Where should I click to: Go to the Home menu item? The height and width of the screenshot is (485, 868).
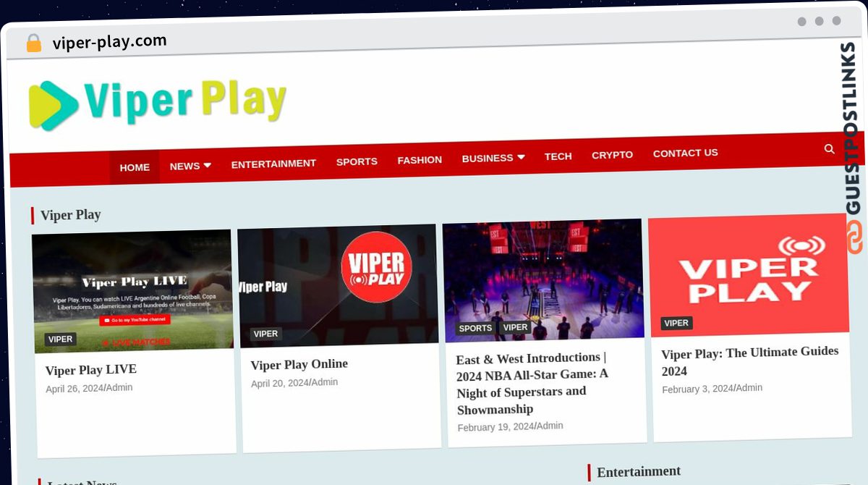[x=135, y=167]
